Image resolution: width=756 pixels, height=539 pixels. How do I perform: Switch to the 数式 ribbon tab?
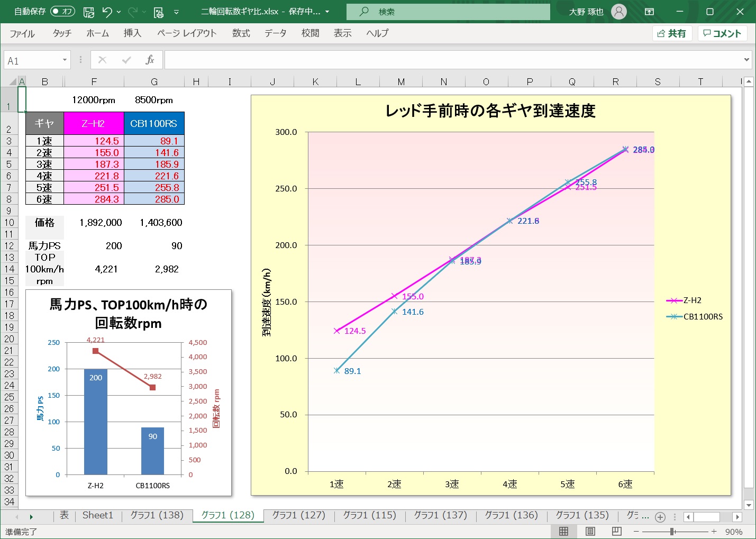click(x=241, y=33)
